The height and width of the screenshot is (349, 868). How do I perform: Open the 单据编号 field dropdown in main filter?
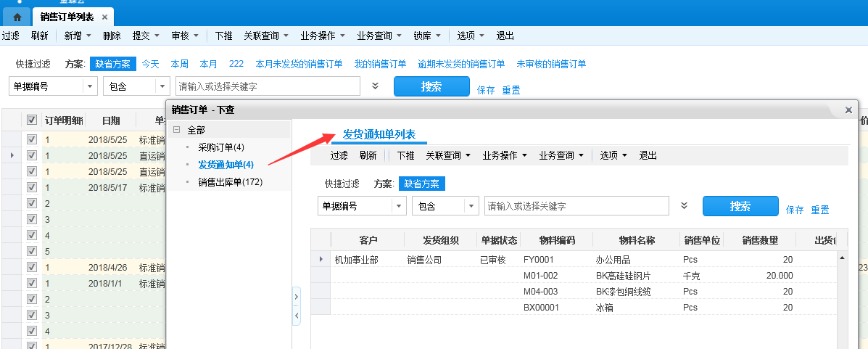[x=90, y=86]
